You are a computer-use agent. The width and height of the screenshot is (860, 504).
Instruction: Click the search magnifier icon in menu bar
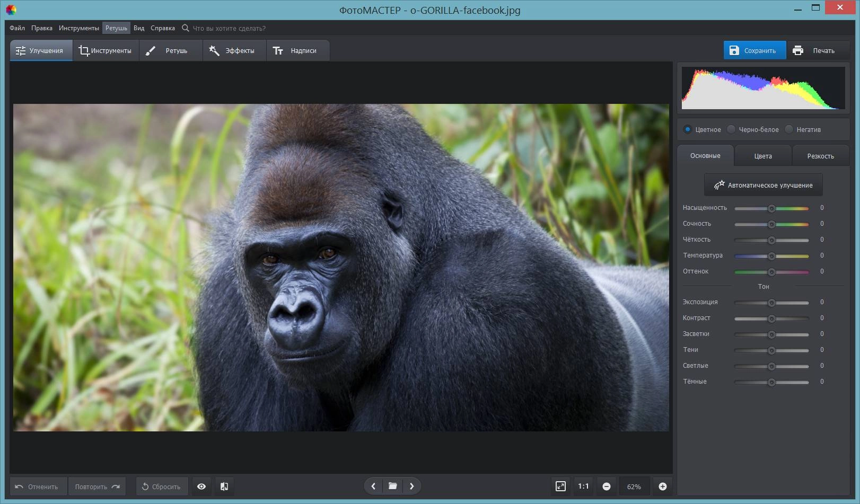[185, 28]
